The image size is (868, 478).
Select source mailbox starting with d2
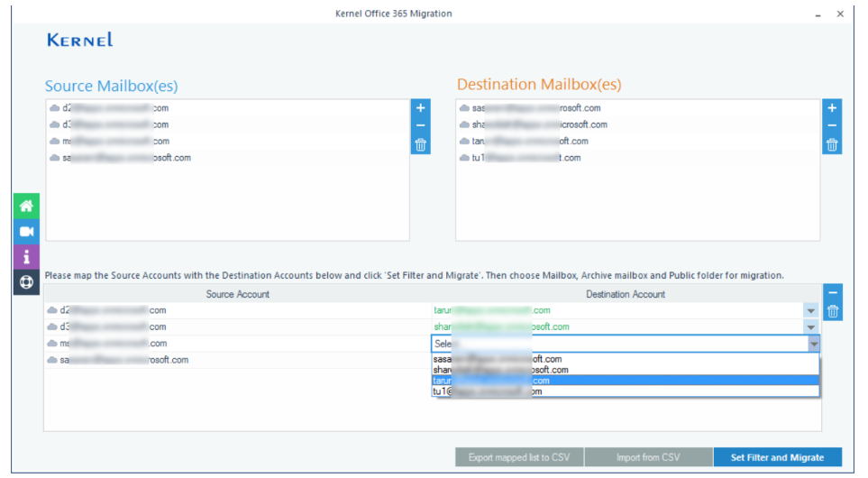(227, 108)
